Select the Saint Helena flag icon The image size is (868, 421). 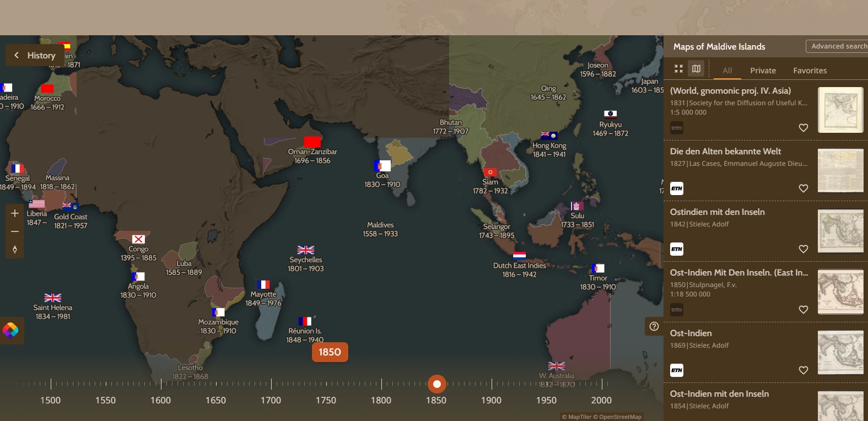point(52,298)
